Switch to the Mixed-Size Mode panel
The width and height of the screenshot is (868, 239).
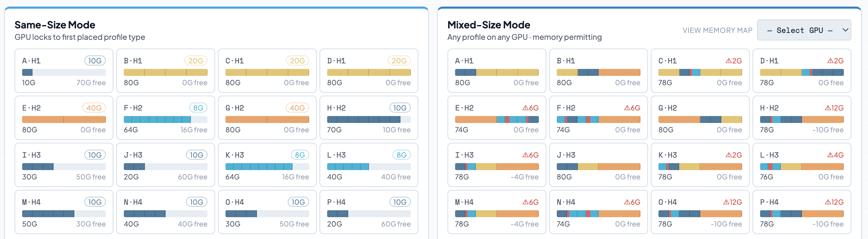click(x=489, y=25)
